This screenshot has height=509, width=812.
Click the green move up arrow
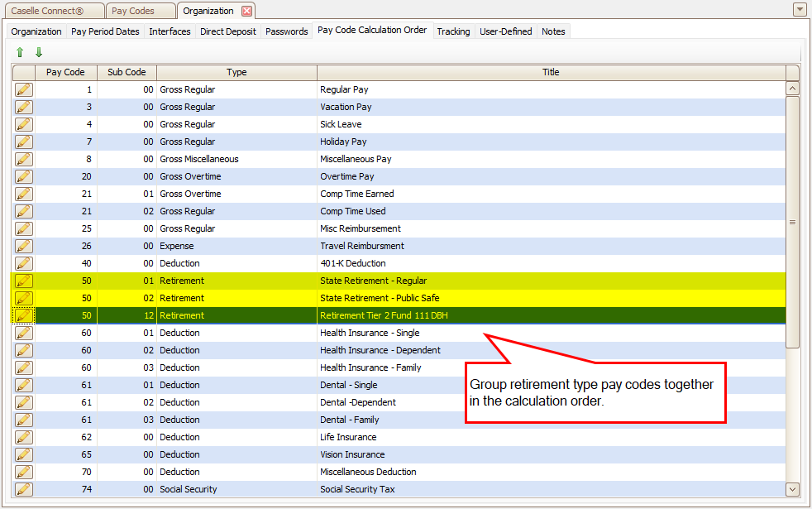click(21, 52)
